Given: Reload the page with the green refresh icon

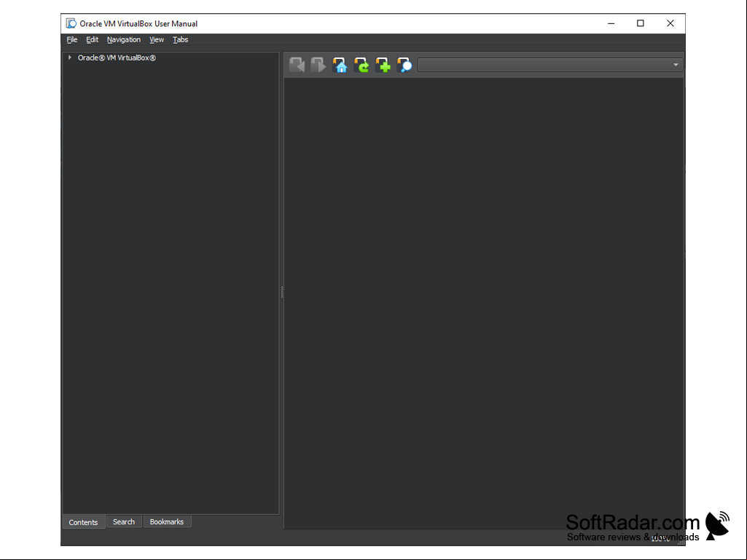Looking at the screenshot, I should point(361,65).
